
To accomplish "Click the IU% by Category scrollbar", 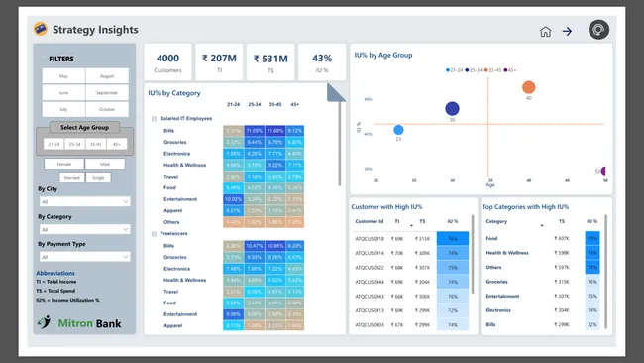I will [340, 144].
